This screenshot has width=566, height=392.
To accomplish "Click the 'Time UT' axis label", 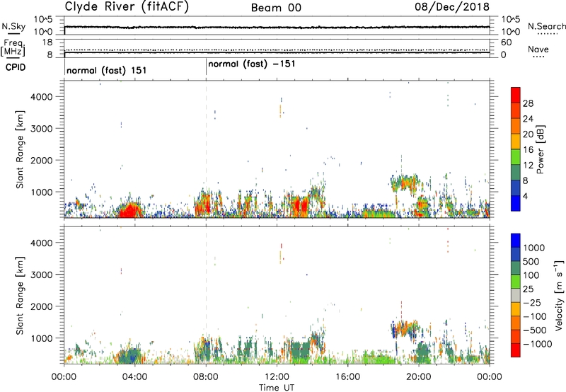I will pyautogui.click(x=277, y=387).
